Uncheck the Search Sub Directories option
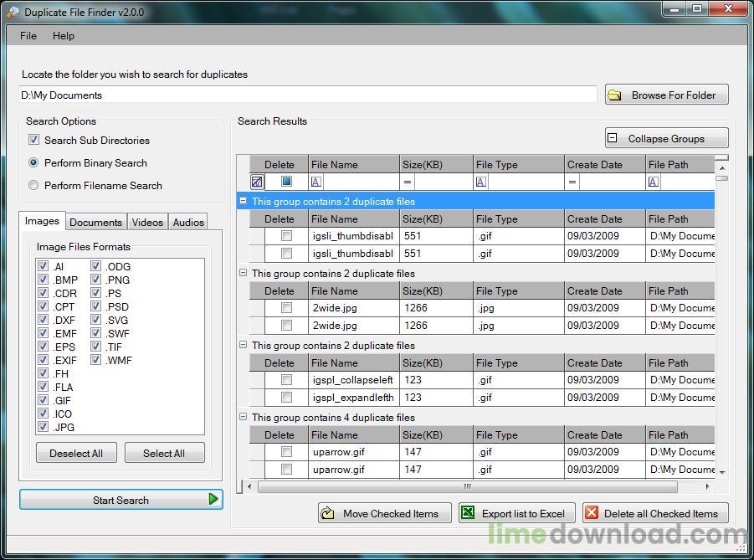 (x=33, y=140)
